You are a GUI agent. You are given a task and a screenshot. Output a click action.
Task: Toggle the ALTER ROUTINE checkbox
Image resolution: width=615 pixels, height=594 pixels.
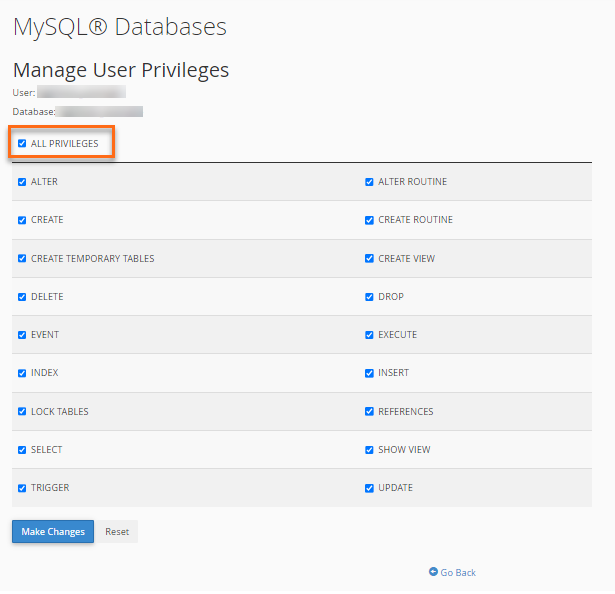(369, 182)
